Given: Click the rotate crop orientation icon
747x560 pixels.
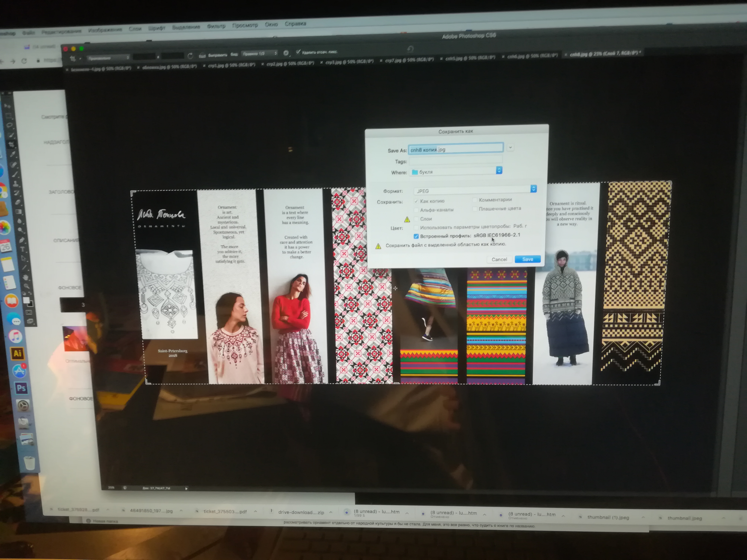Looking at the screenshot, I should pyautogui.click(x=190, y=56).
